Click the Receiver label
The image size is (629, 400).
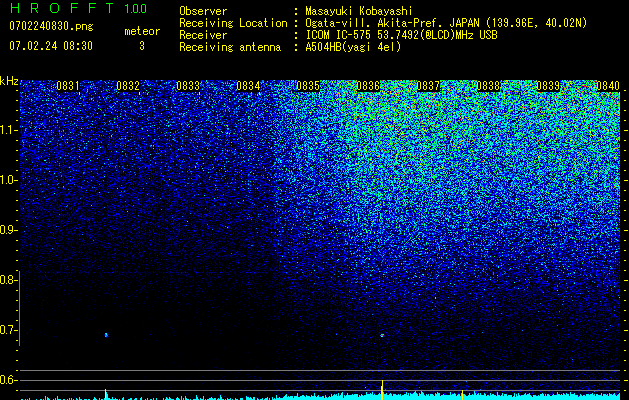203,35
